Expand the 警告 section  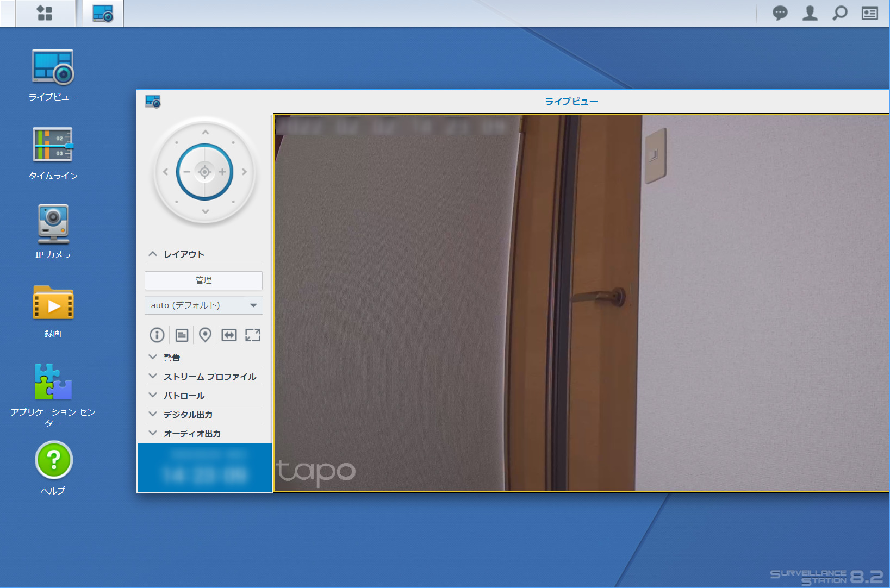(x=204, y=358)
